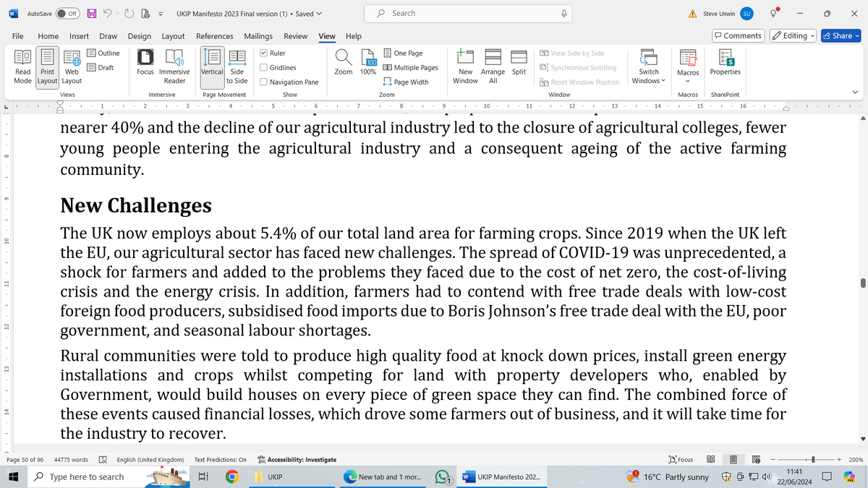This screenshot has width=868, height=488.
Task: Switch to Web Layout view
Action: click(72, 67)
